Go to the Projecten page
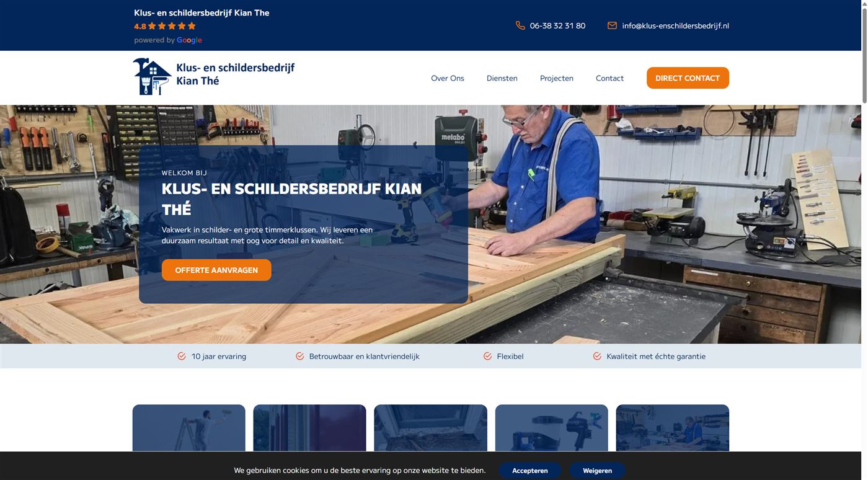 (557, 78)
